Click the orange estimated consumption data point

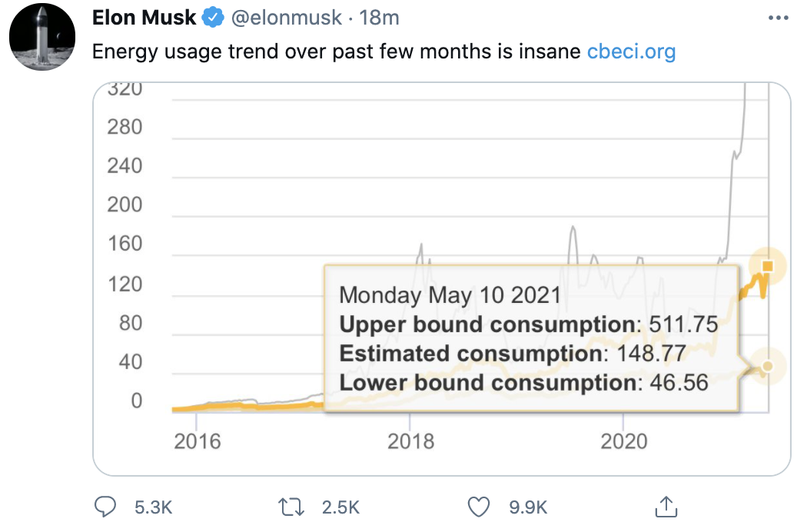[766, 266]
